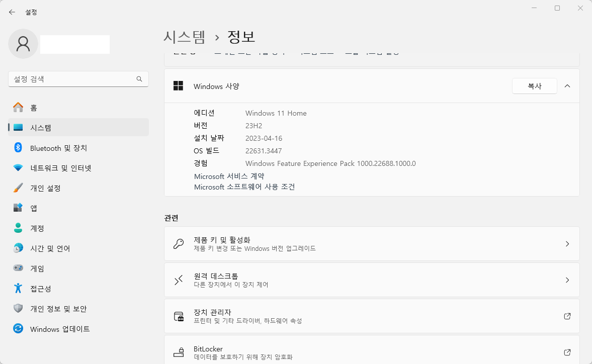Screen dimensions: 592x364
Task: Click the Windows logo in specifications header
Action: click(178, 86)
